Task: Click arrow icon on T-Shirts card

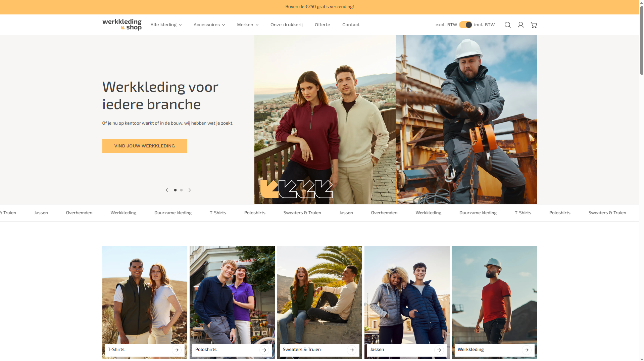Action: pyautogui.click(x=177, y=350)
